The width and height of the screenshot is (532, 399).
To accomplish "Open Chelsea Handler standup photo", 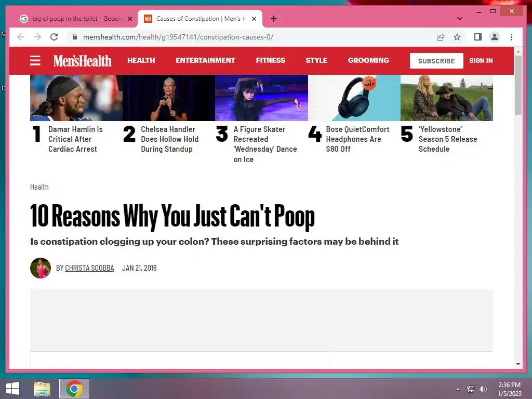I will click(169, 98).
